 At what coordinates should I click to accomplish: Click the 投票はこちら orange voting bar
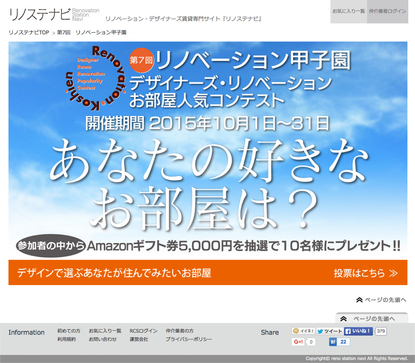click(208, 273)
